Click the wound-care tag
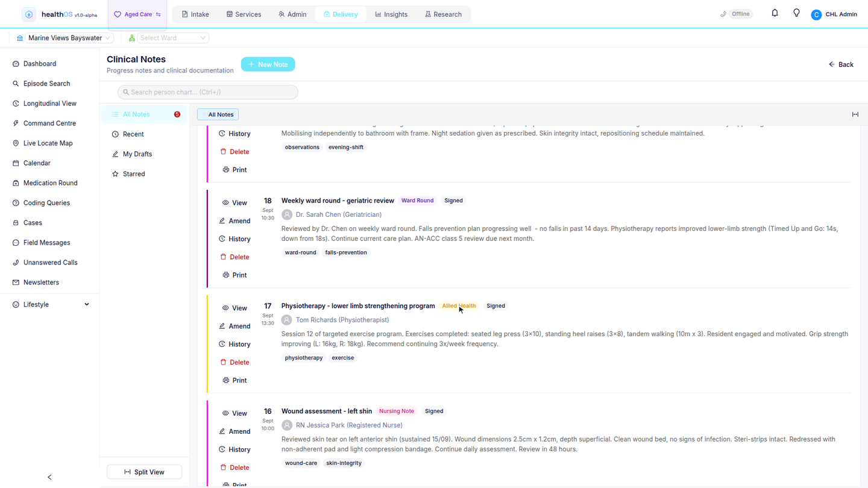Viewport: 868px width, 488px height. [301, 463]
